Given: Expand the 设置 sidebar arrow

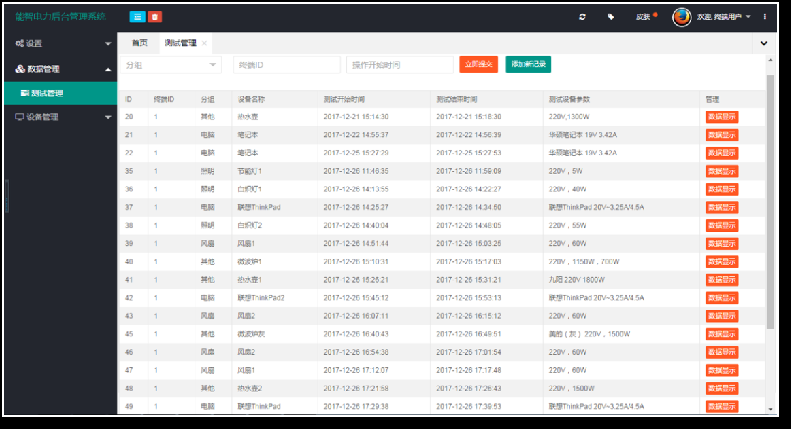Looking at the screenshot, I should click(108, 44).
